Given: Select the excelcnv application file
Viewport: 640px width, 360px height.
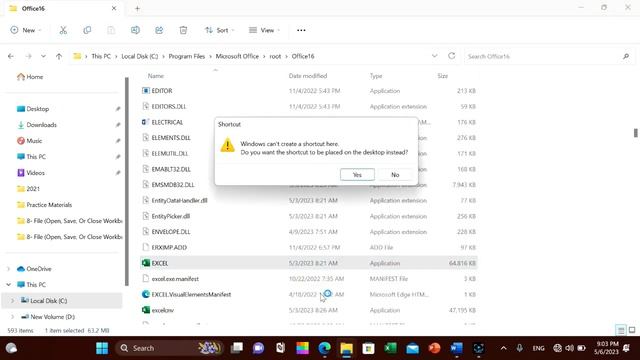Looking at the screenshot, I should click(x=309, y=310).
